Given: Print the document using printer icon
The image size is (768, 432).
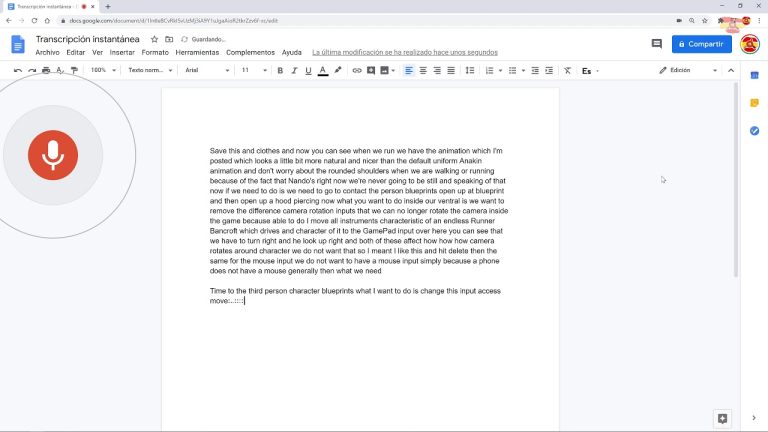Looking at the screenshot, I should click(46, 71).
